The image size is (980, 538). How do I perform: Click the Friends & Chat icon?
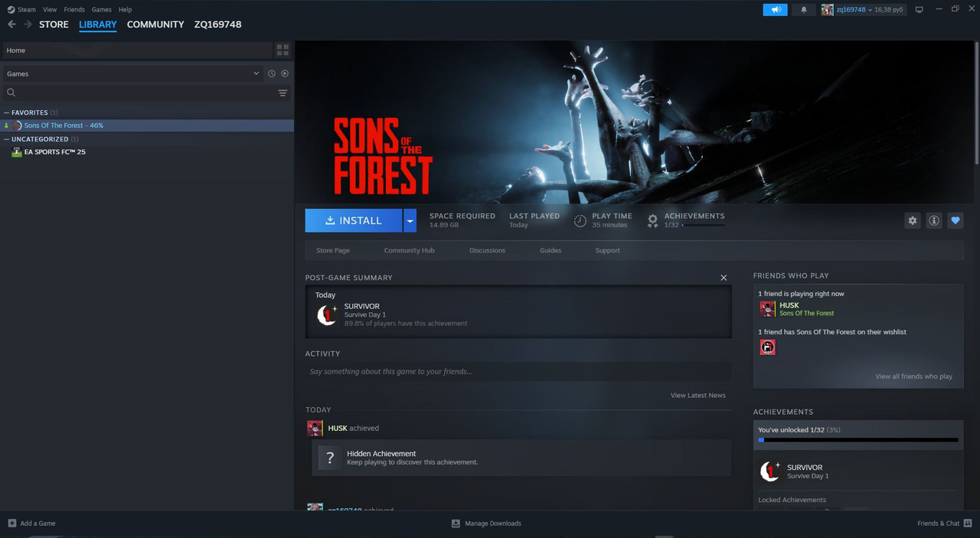pyautogui.click(x=968, y=523)
